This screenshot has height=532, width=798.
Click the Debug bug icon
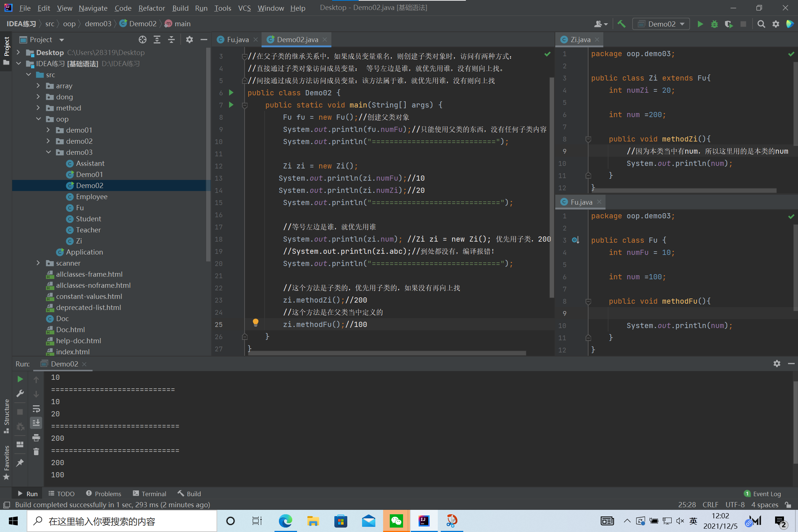tap(715, 24)
